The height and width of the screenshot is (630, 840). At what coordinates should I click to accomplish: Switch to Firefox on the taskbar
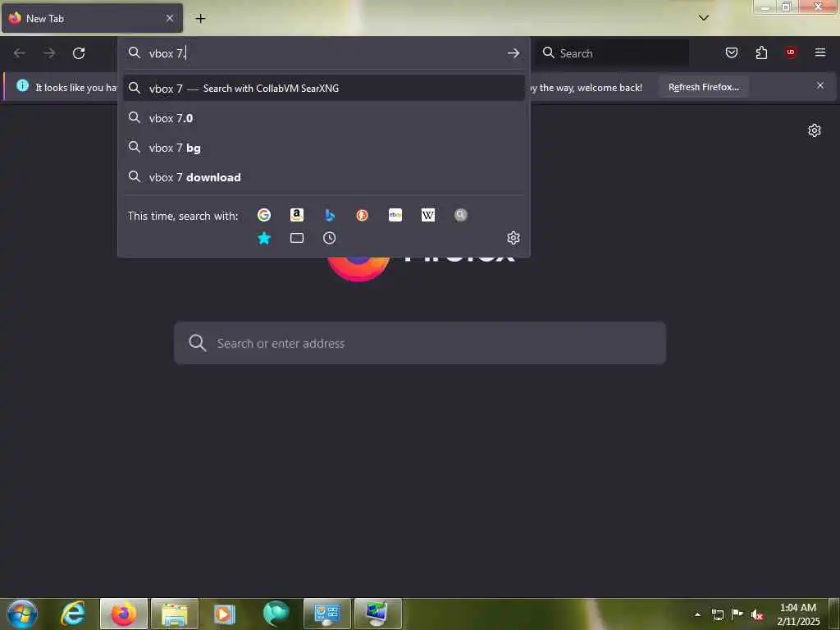point(124,614)
